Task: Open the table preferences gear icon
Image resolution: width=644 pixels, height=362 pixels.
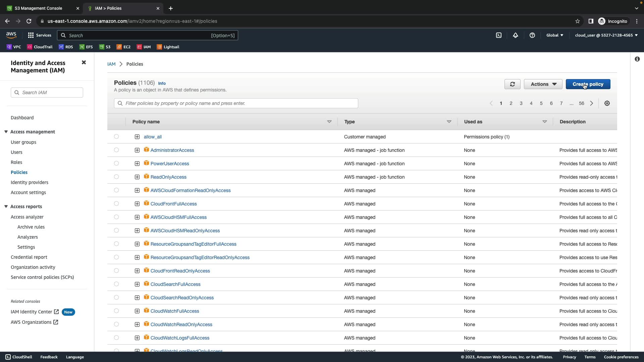Action: point(607,103)
